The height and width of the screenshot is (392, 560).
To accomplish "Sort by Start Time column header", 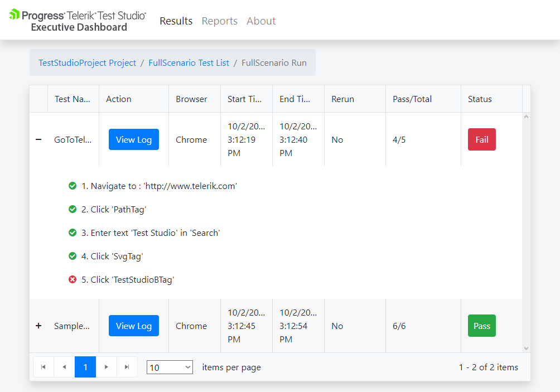I will click(247, 99).
